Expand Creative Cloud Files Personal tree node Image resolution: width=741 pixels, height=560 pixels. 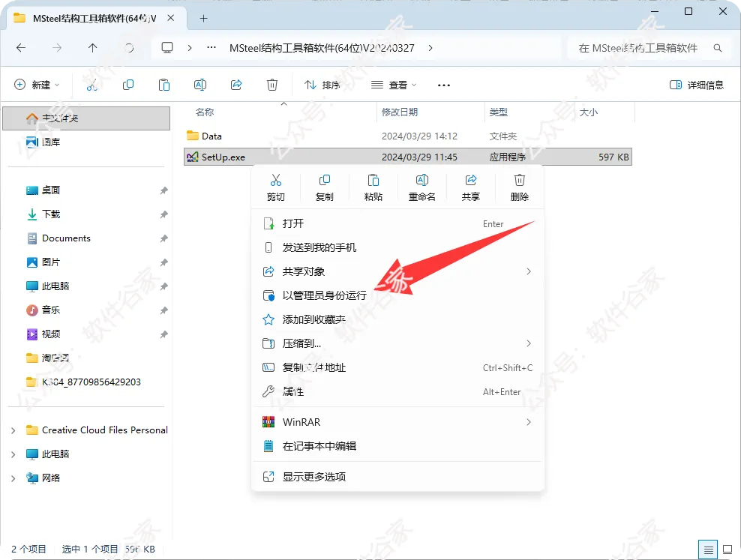click(13, 430)
